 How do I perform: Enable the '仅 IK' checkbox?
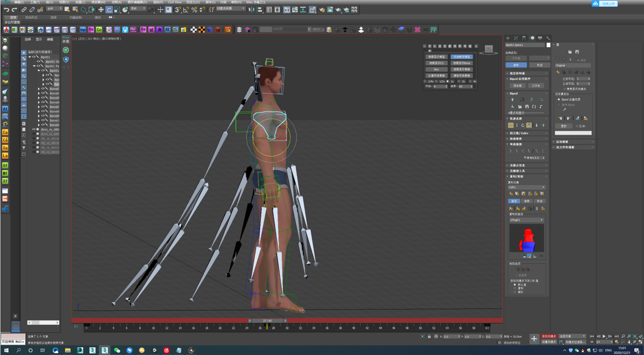(x=577, y=126)
